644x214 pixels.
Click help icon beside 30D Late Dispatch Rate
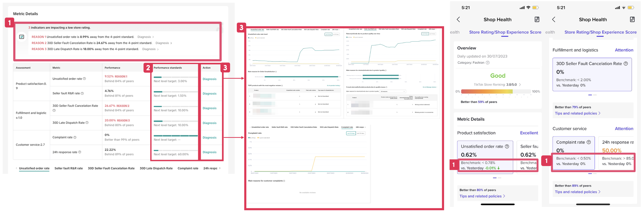point(87,123)
